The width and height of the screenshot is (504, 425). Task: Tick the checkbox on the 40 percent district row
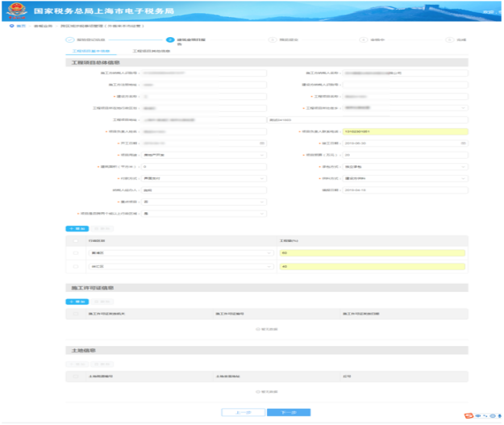coord(76,266)
